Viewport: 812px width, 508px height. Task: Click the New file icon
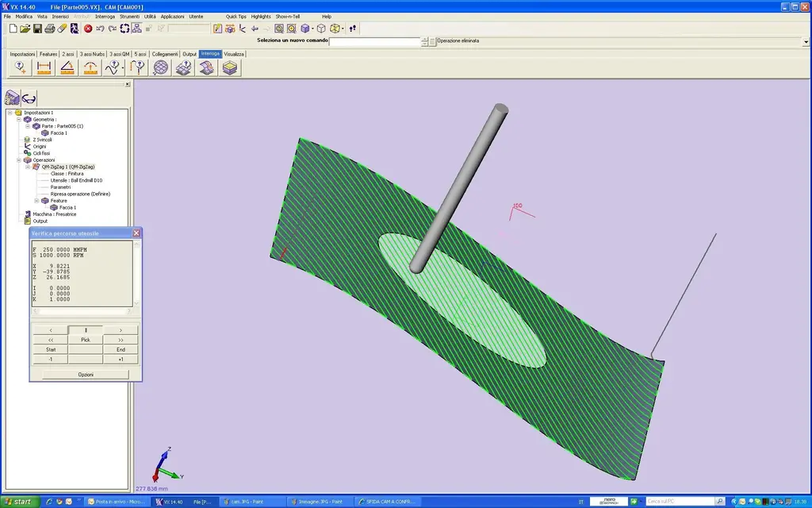coord(13,29)
